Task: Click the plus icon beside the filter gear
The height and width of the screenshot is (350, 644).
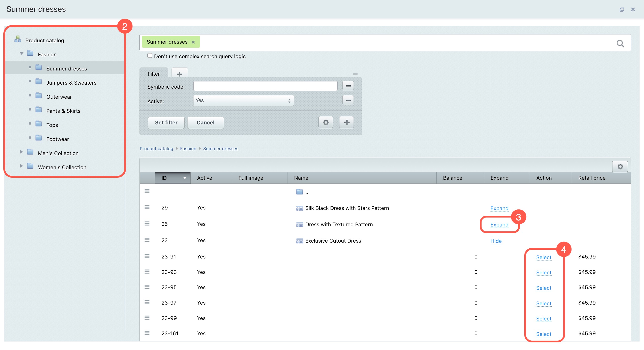Action: pyautogui.click(x=346, y=122)
